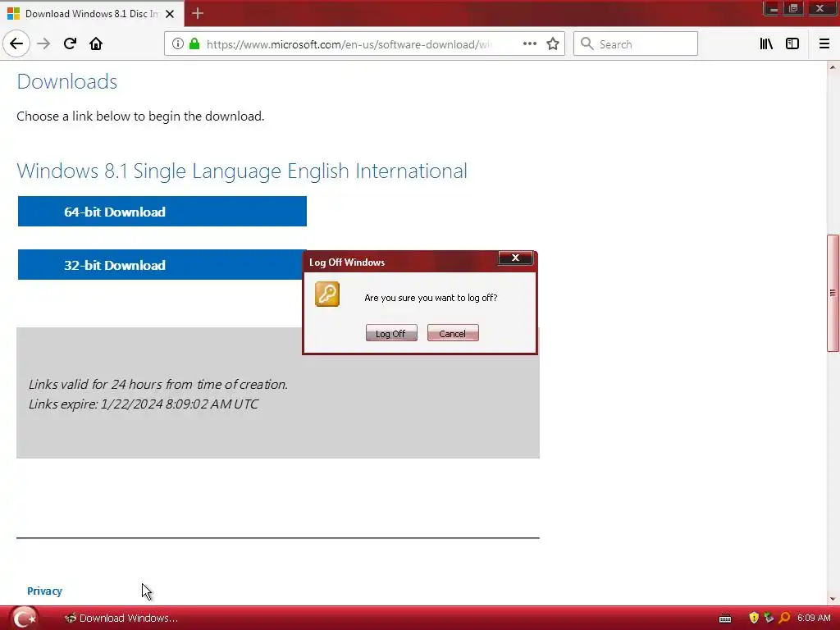Open the Privacy link
The image size is (840, 630).
[44, 591]
